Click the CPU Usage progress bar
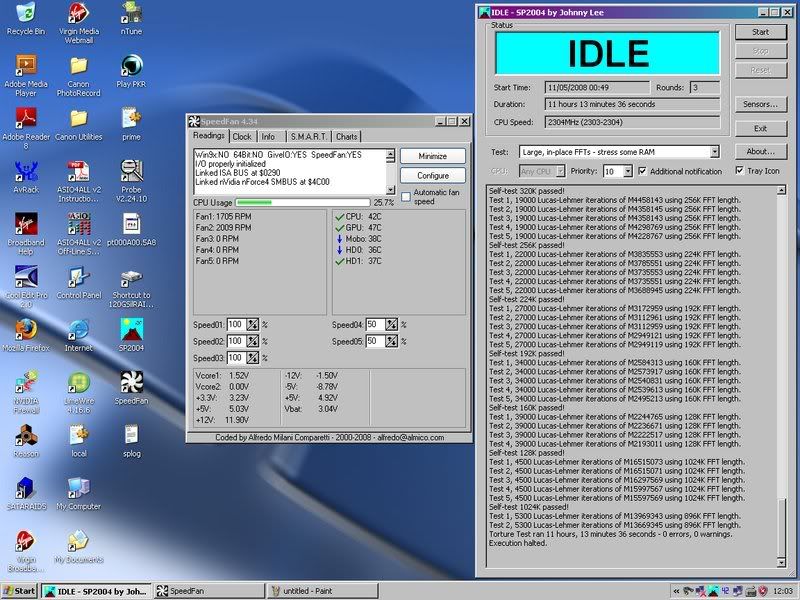The height and width of the screenshot is (600, 800). (303, 203)
